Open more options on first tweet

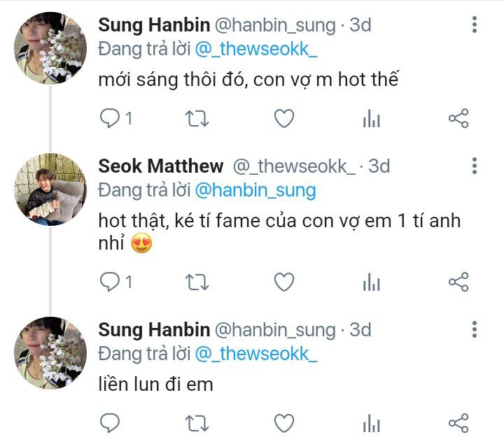coord(475,26)
